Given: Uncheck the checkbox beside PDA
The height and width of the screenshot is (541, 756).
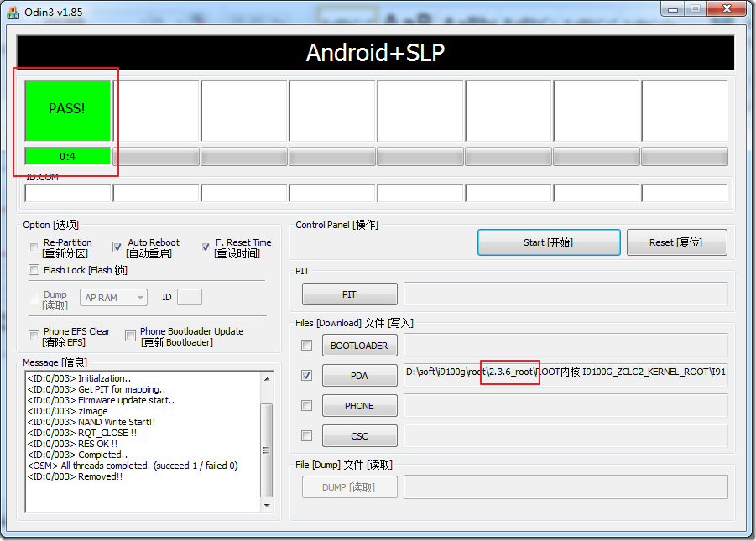Looking at the screenshot, I should pyautogui.click(x=306, y=375).
